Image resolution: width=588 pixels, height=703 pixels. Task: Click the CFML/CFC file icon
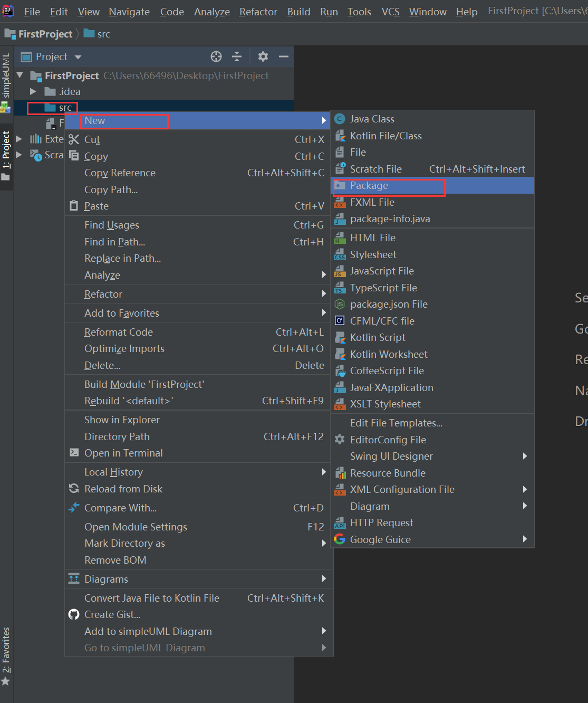click(x=340, y=321)
